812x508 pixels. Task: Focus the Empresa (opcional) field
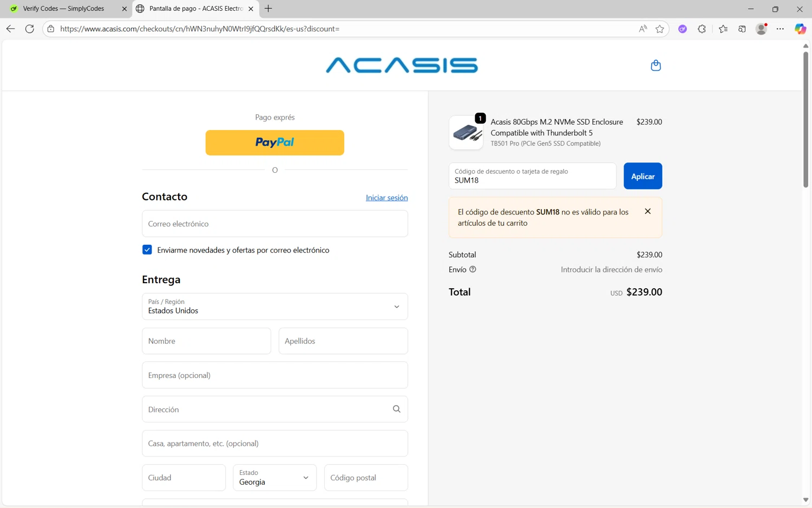[x=275, y=375]
